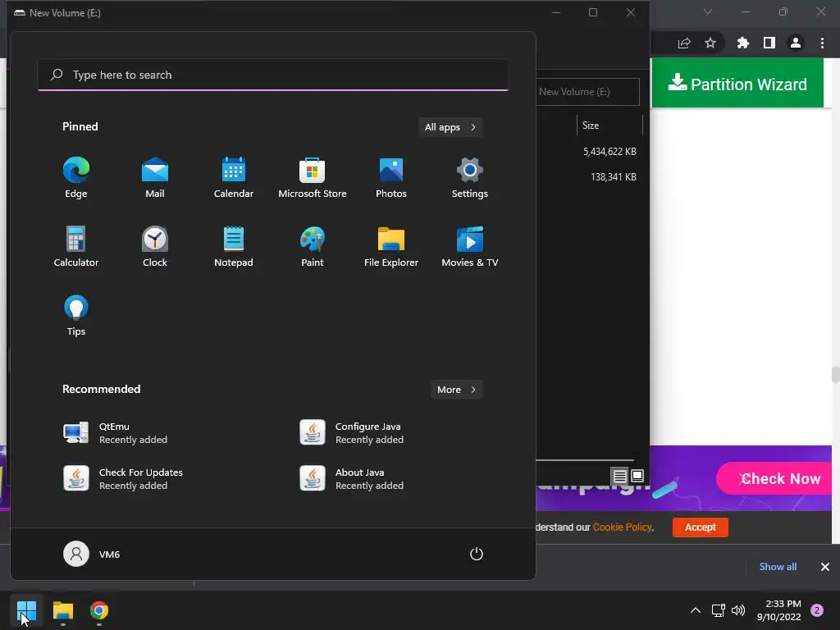
Task: Open the clock showing 2:33 PM
Action: pos(779,610)
